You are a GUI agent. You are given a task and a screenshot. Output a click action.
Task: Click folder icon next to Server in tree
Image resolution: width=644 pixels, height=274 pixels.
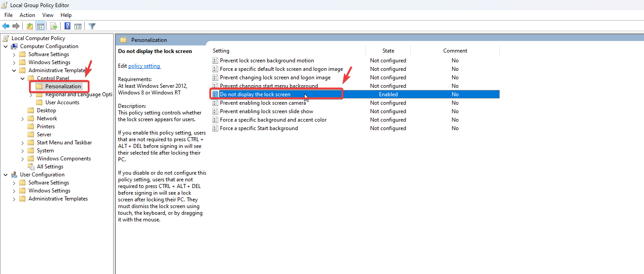[31, 135]
